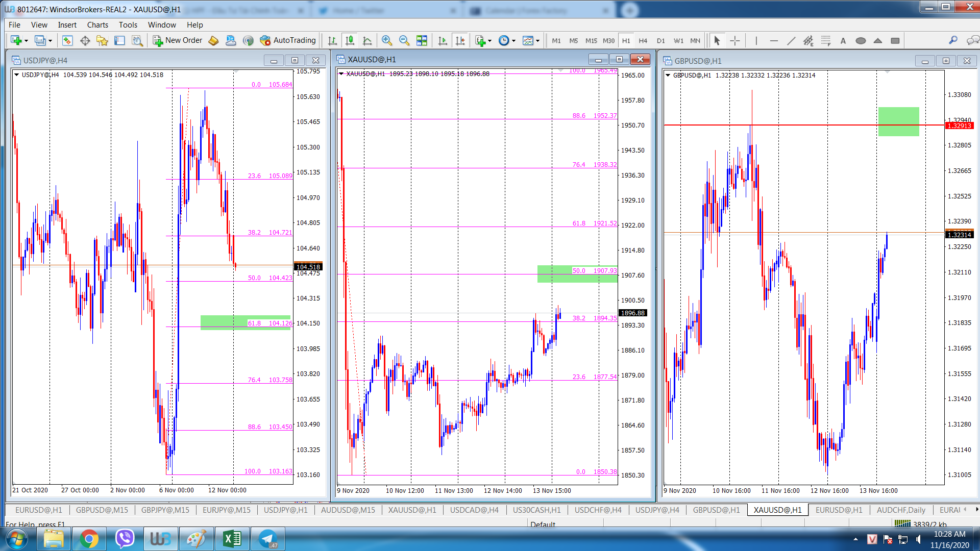The height and width of the screenshot is (551, 980).
Task: Open the Signals icon in toolbar
Action: [248, 40]
